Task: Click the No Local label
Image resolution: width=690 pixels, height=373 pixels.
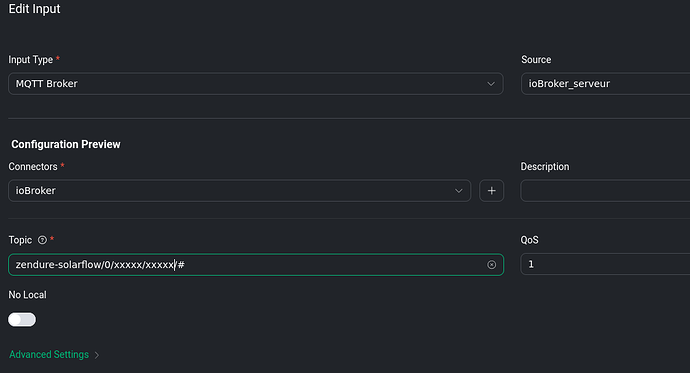Action: 27,295
